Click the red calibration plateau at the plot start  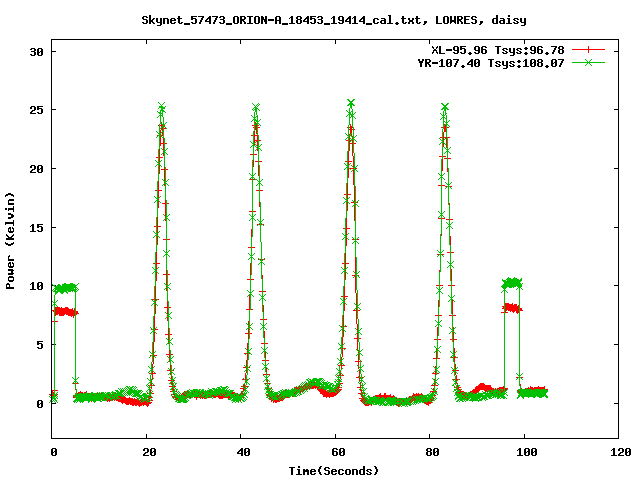pos(65,312)
